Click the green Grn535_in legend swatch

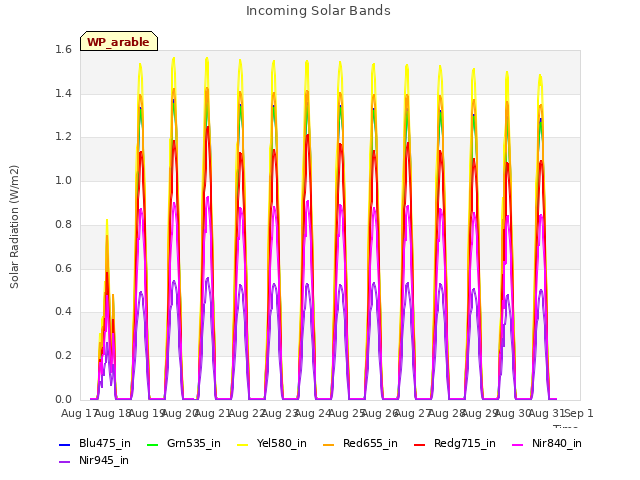[x=152, y=444]
